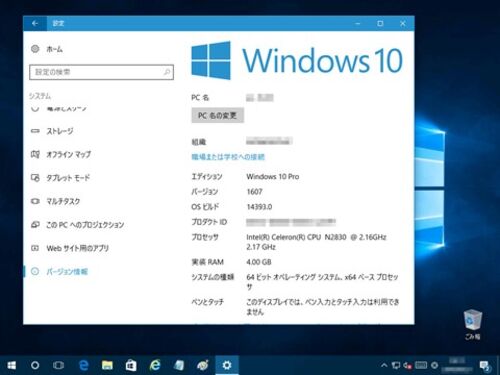This screenshot has width=500, height=375.
Task: Open the Store app on taskbar
Action: pos(131,365)
